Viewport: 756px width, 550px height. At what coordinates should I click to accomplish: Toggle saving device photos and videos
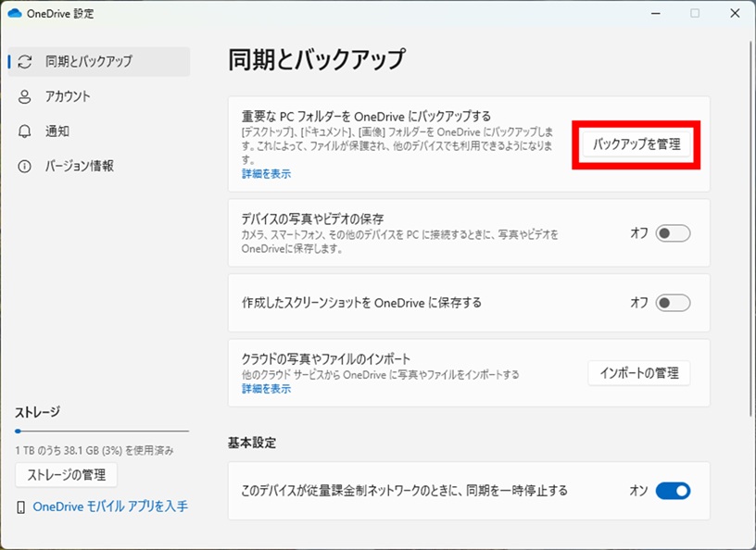tap(673, 233)
